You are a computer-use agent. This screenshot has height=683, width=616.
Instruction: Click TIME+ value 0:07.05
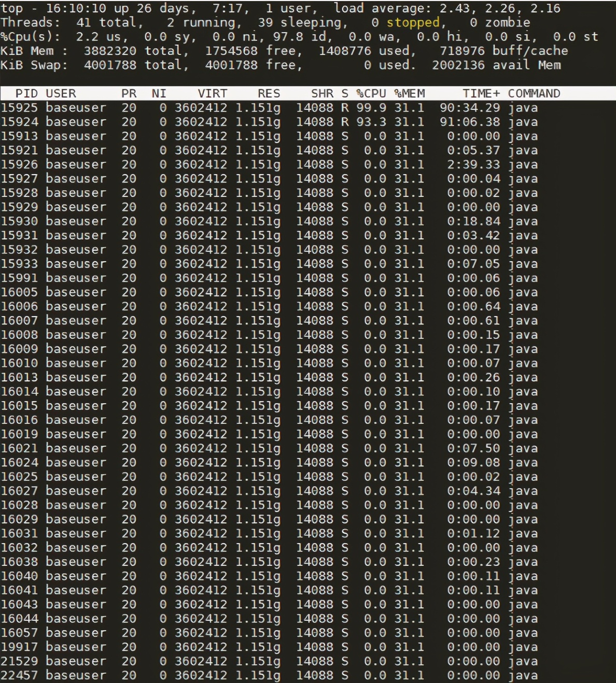tap(474, 264)
